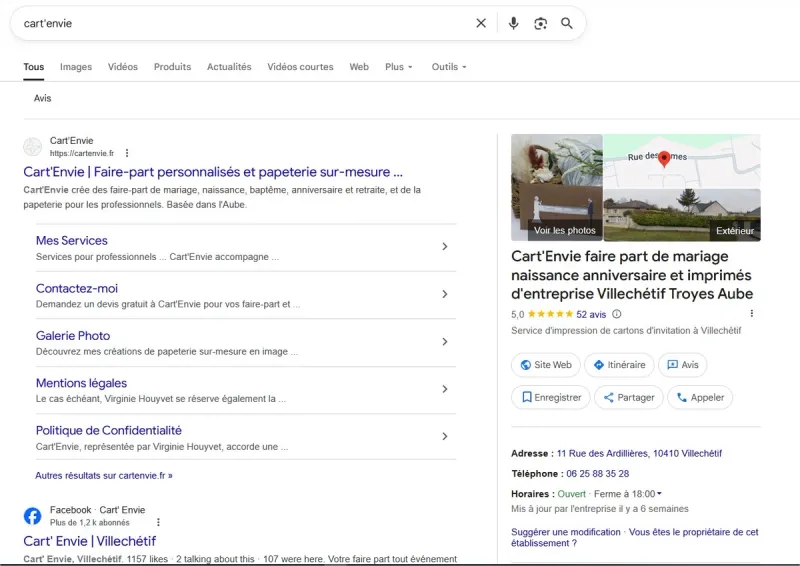The height and width of the screenshot is (566, 800).
Task: Click the Plus de 1,2 k abonnés text
Action: [90, 523]
